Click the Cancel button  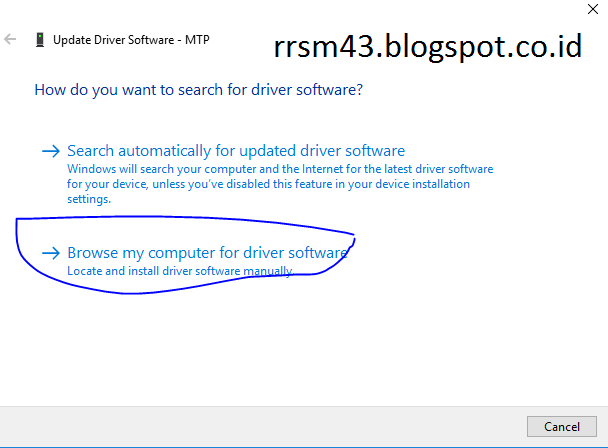pos(561,427)
